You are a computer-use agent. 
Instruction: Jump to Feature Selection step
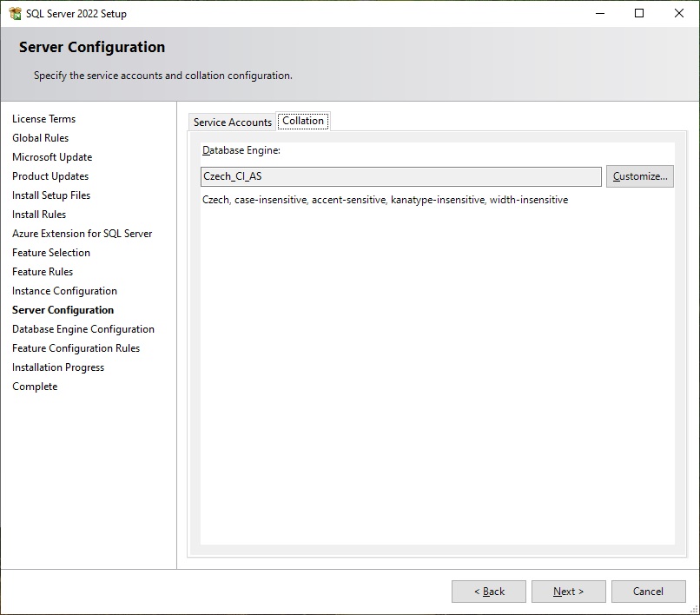pos(51,253)
